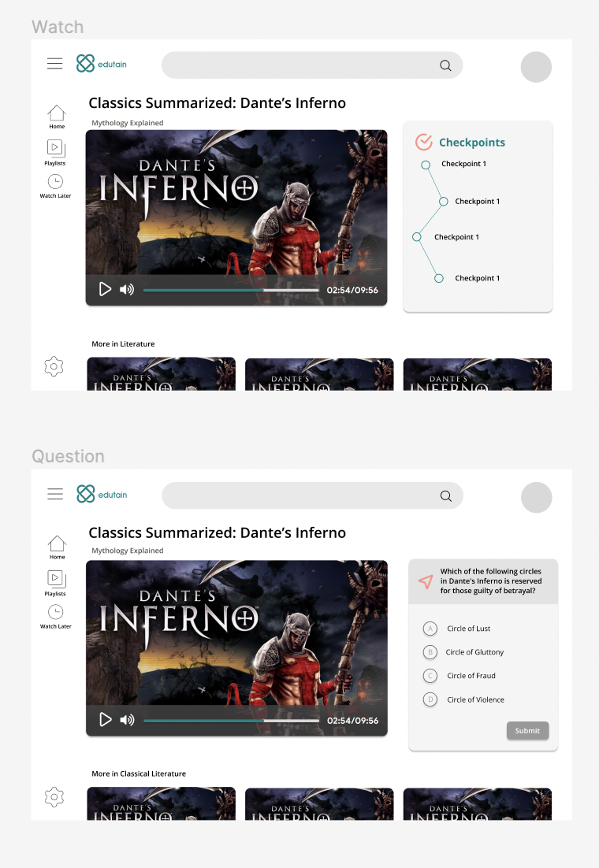The image size is (599, 868).
Task: Click 02:54/09:56 timestamp in Question frame
Action: (353, 721)
